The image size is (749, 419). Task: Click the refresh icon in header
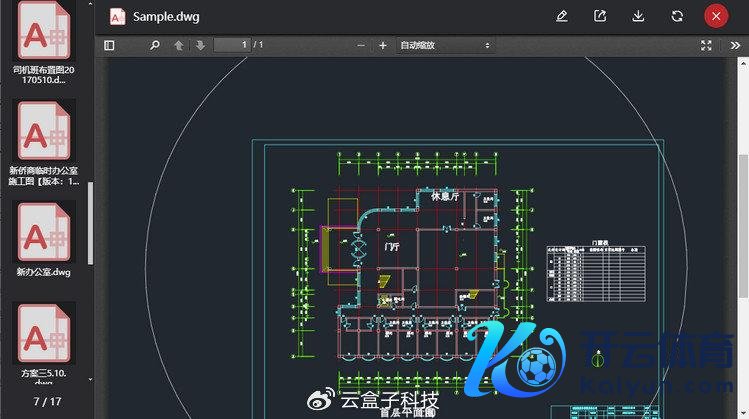click(677, 16)
